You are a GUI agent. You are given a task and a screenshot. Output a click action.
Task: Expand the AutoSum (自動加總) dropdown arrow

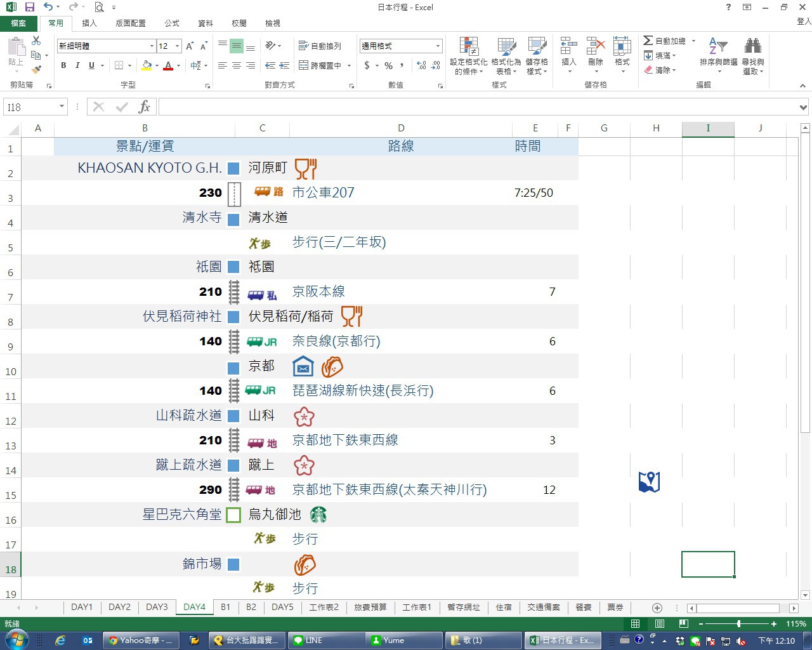pos(693,41)
